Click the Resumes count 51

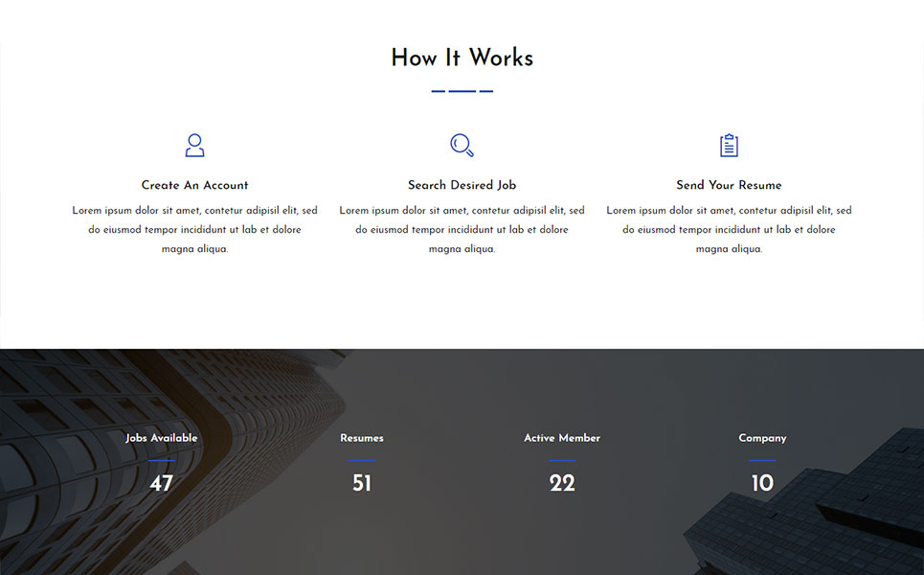pyautogui.click(x=362, y=484)
